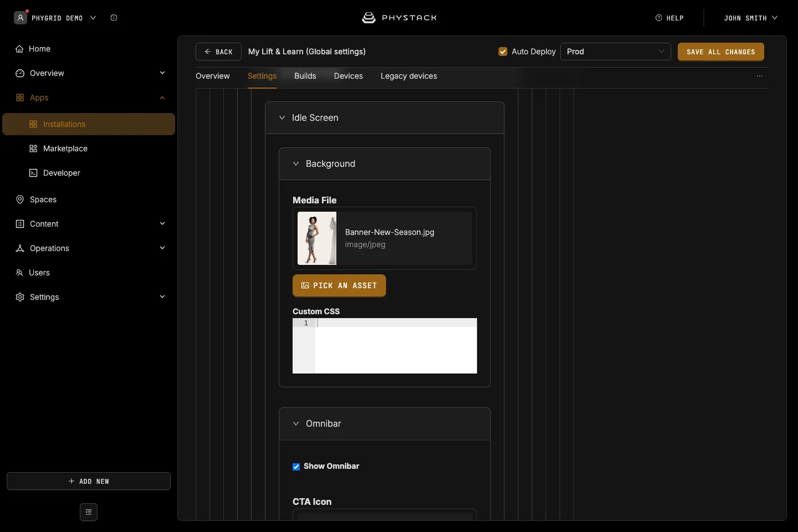Click the Marketplace icon in sidebar
This screenshot has width=798, height=532.
point(33,149)
